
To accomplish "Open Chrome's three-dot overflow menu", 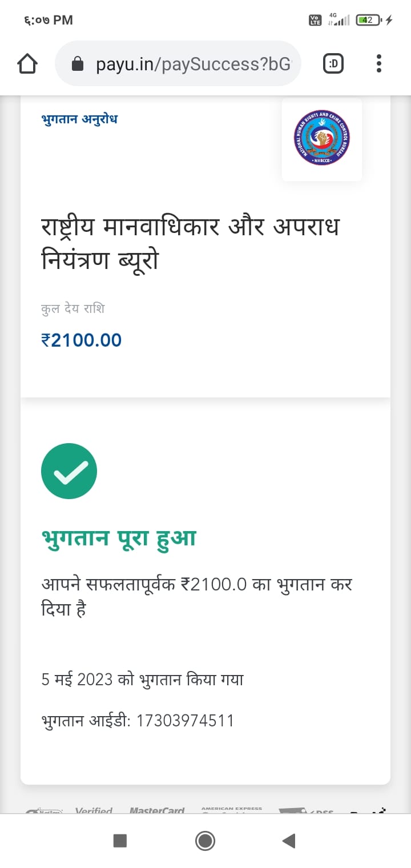I will 379,63.
